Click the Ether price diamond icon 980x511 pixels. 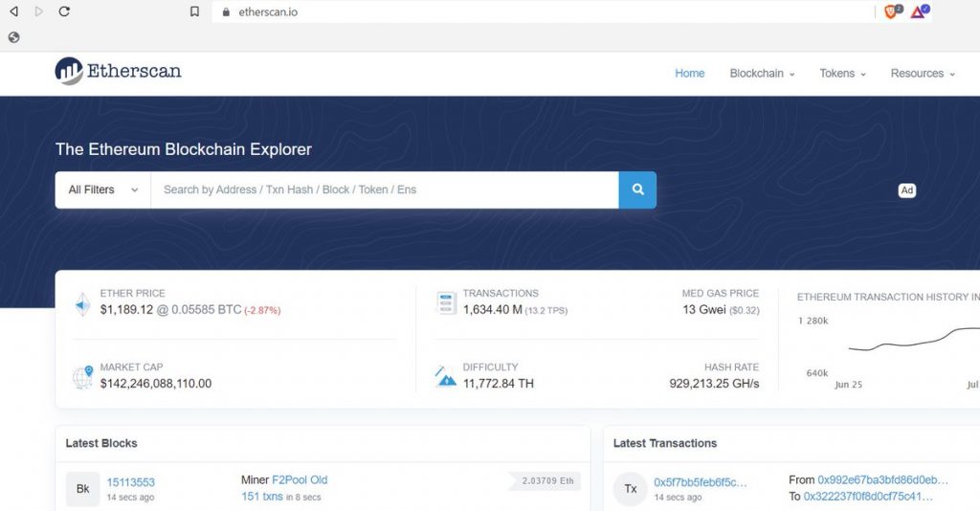click(x=82, y=304)
